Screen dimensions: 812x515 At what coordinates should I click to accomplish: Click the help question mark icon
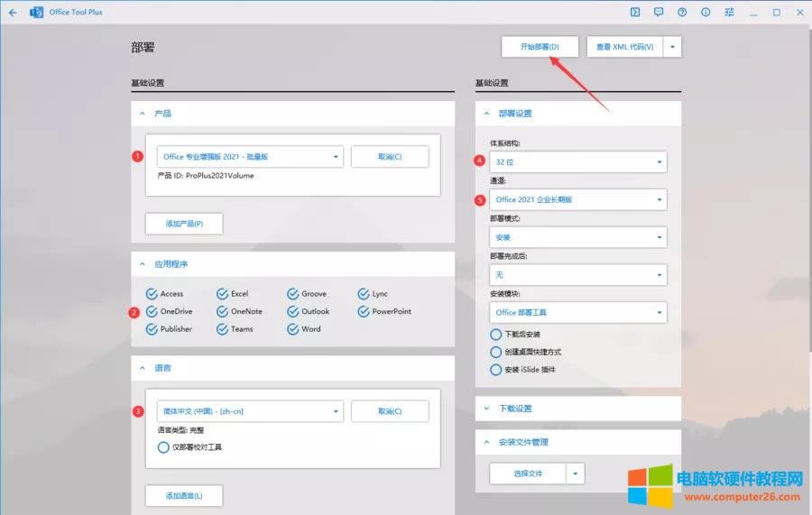pos(682,13)
